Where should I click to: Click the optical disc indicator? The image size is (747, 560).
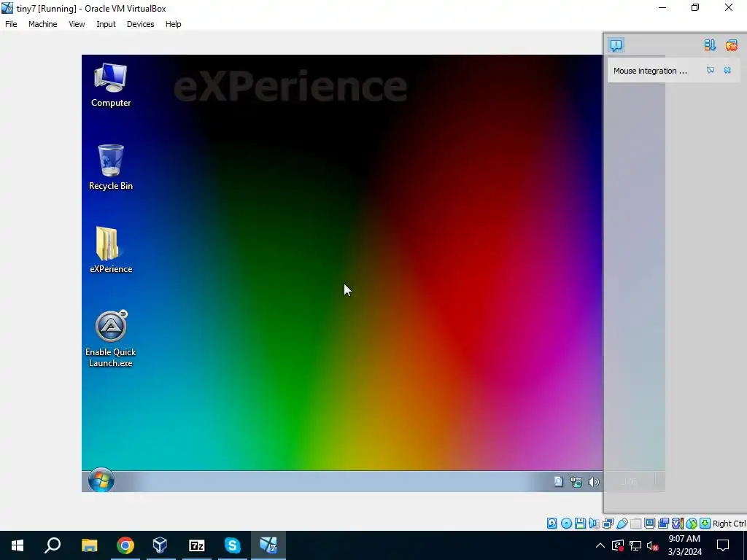(x=566, y=524)
